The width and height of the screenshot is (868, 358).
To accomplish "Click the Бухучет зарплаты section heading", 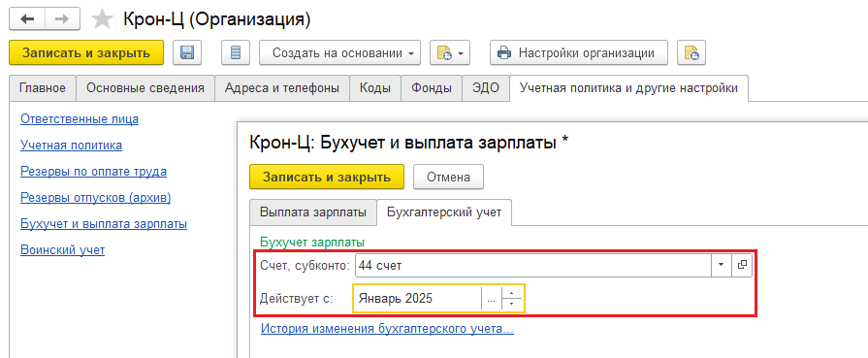I will (312, 243).
